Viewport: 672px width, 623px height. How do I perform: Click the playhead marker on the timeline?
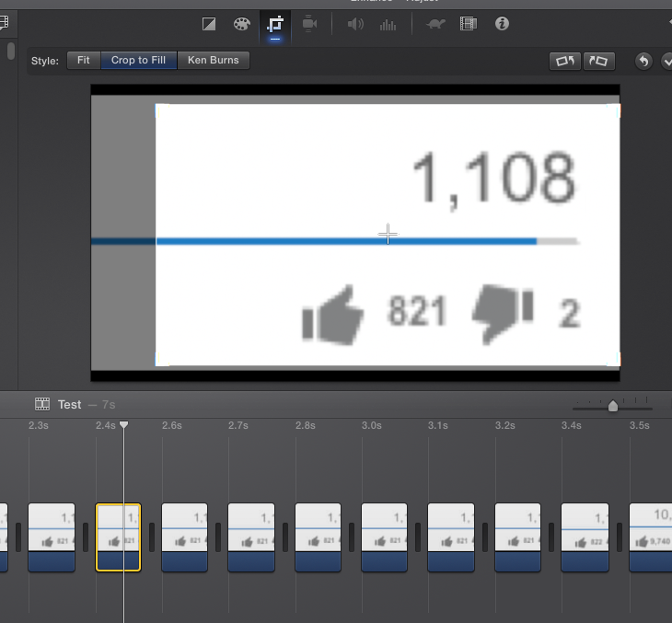coord(123,424)
